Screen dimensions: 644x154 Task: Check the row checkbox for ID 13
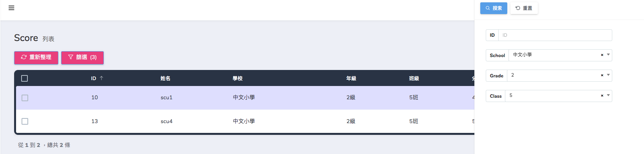point(25,122)
